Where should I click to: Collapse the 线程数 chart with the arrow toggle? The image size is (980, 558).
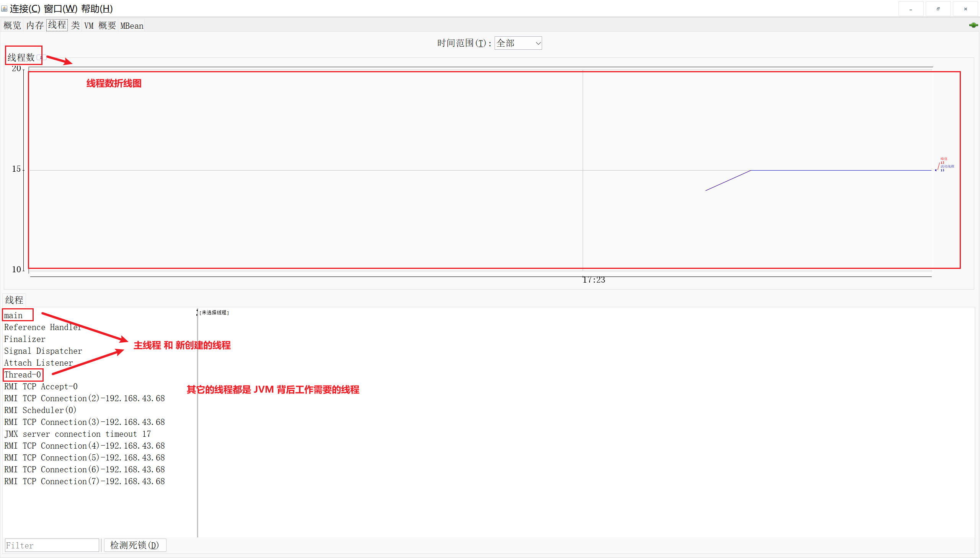[x=42, y=57]
